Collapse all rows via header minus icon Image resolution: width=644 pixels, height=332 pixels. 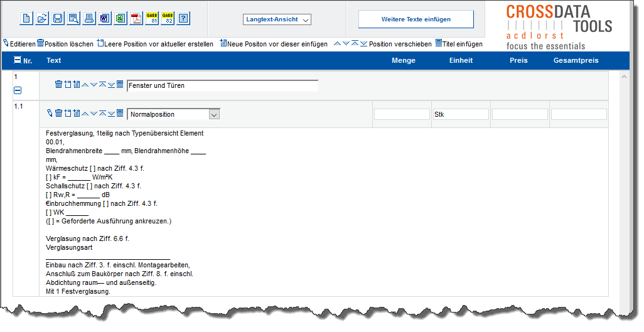[x=18, y=61]
